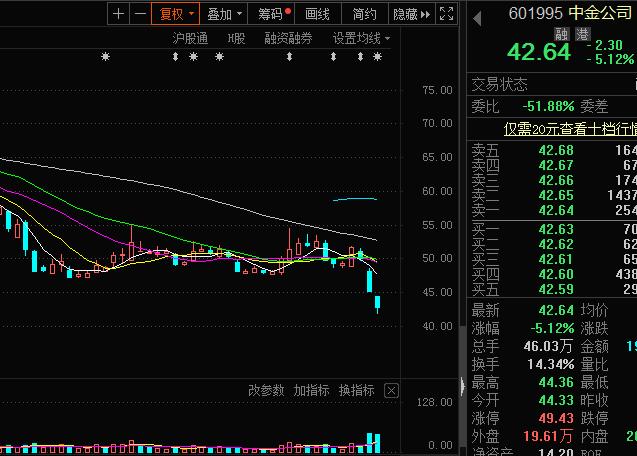Viewport: 637px width, 456px height.
Task: Click the 委比 value -51.88%
Action: tap(548, 106)
